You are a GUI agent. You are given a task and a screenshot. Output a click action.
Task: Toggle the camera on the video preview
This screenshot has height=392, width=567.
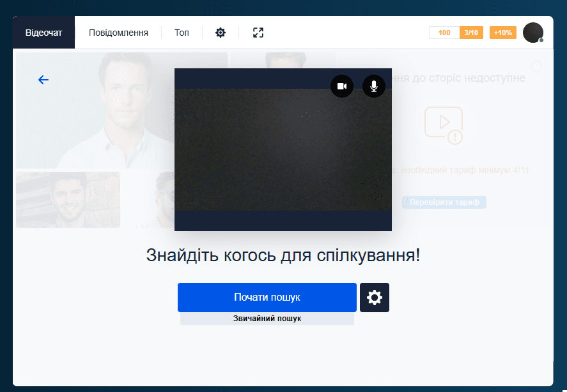pyautogui.click(x=342, y=86)
